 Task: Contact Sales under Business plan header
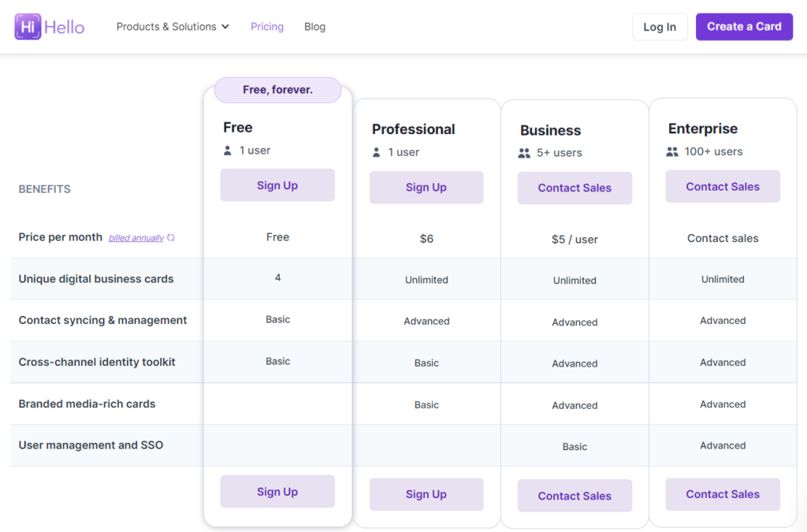tap(575, 188)
